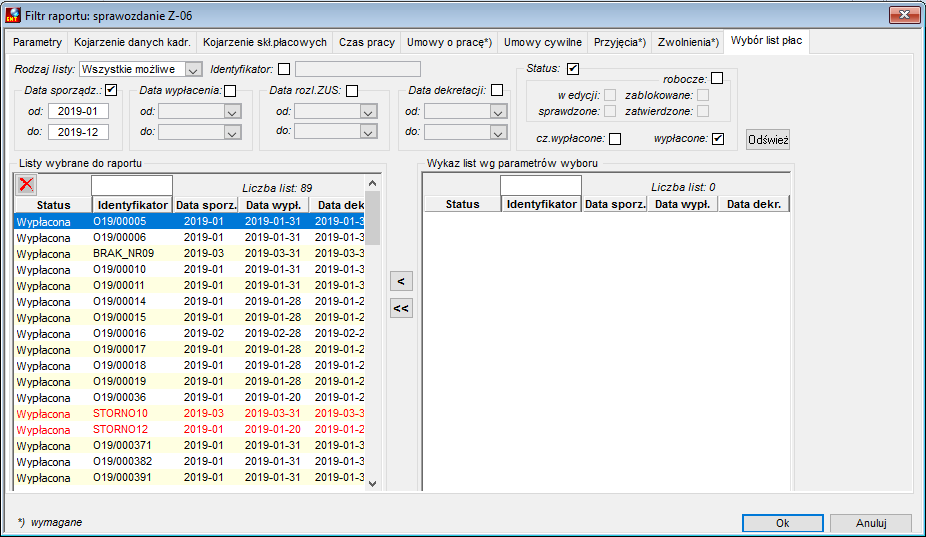Toggle the Status checkbox
Screen dimensions: 926x537
pyautogui.click(x=573, y=69)
